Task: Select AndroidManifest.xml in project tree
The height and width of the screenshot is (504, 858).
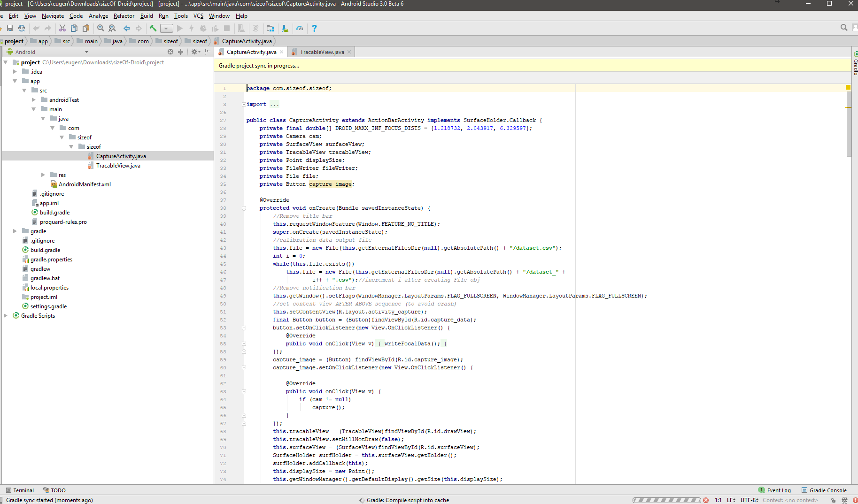Action: 85,184
